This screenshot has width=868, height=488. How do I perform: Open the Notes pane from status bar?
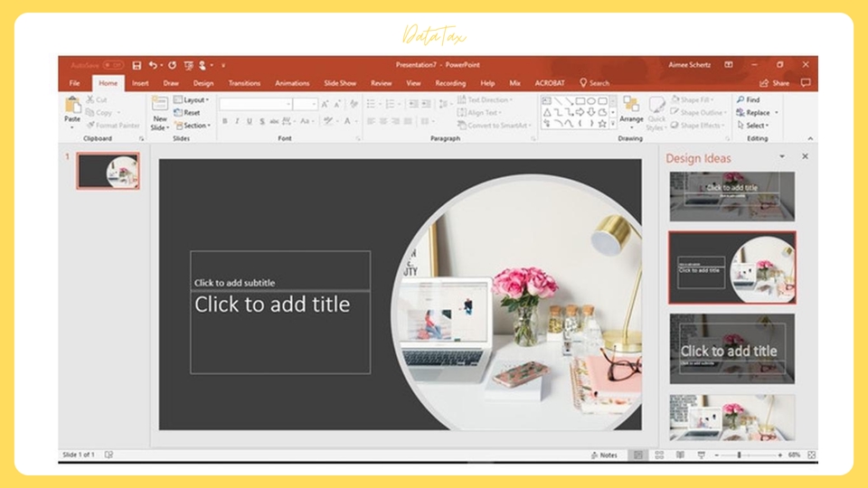(x=604, y=455)
